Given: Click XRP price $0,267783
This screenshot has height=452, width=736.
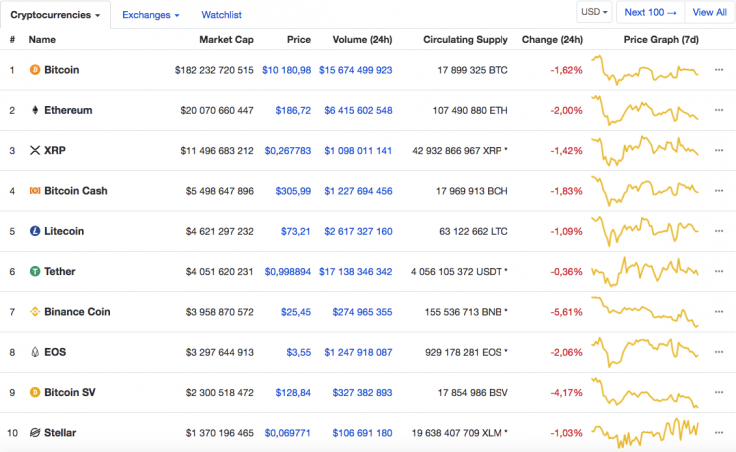Looking at the screenshot, I should [x=288, y=151].
